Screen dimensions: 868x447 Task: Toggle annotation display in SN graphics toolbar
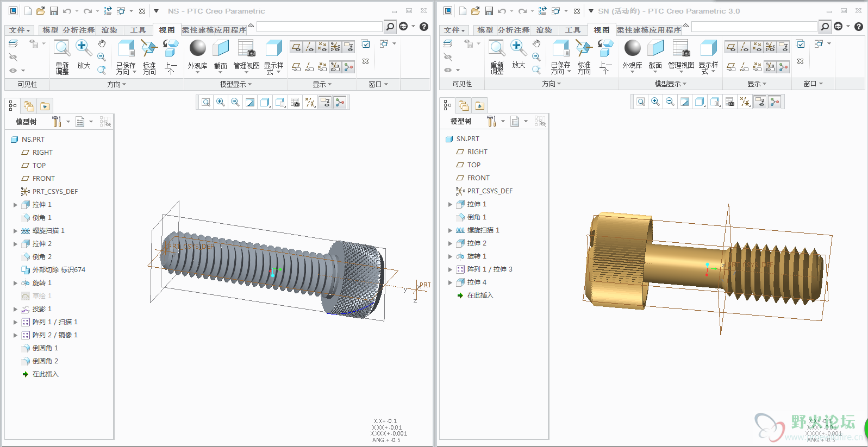point(760,102)
